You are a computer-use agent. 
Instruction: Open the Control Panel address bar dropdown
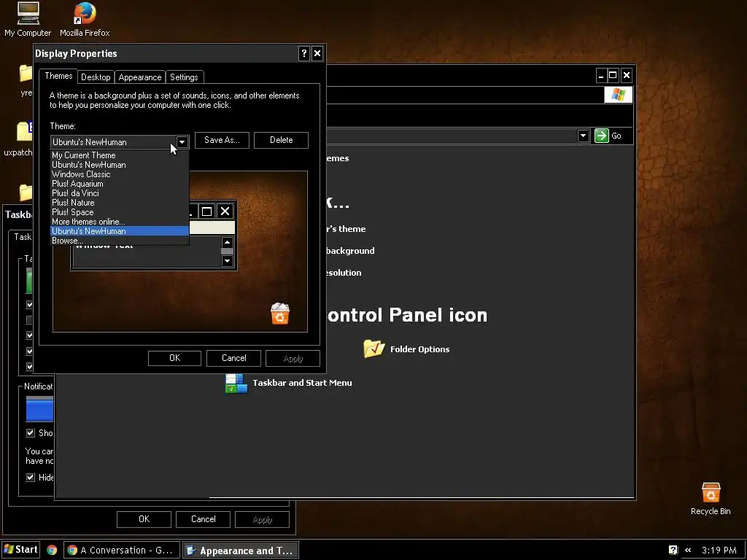583,136
